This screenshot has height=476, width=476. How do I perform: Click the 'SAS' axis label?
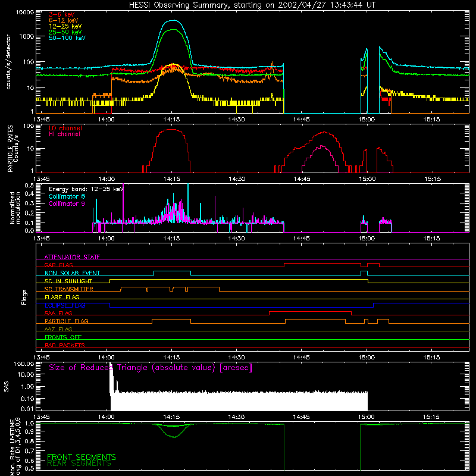6,387
